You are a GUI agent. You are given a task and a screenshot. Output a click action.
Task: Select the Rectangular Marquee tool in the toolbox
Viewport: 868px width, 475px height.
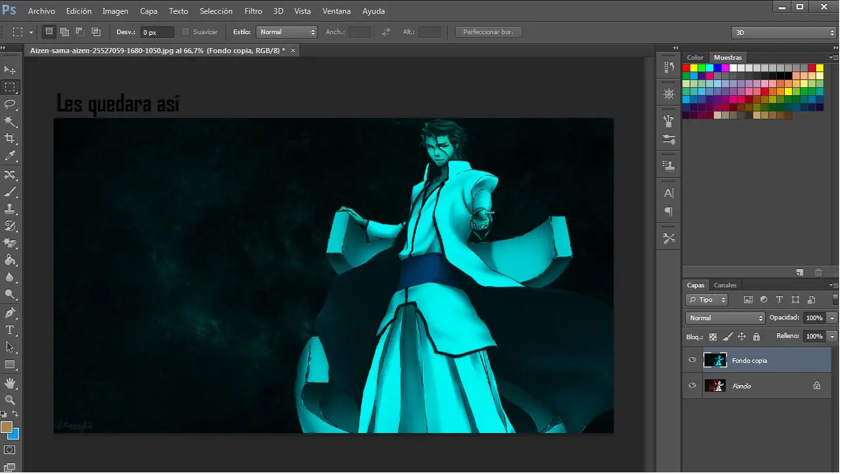click(x=10, y=87)
